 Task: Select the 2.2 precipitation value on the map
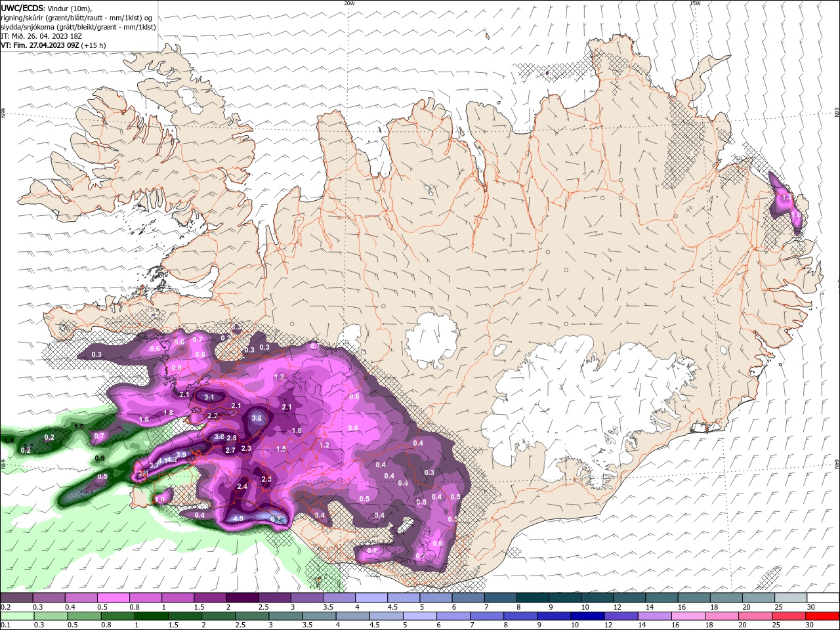[x=213, y=415]
